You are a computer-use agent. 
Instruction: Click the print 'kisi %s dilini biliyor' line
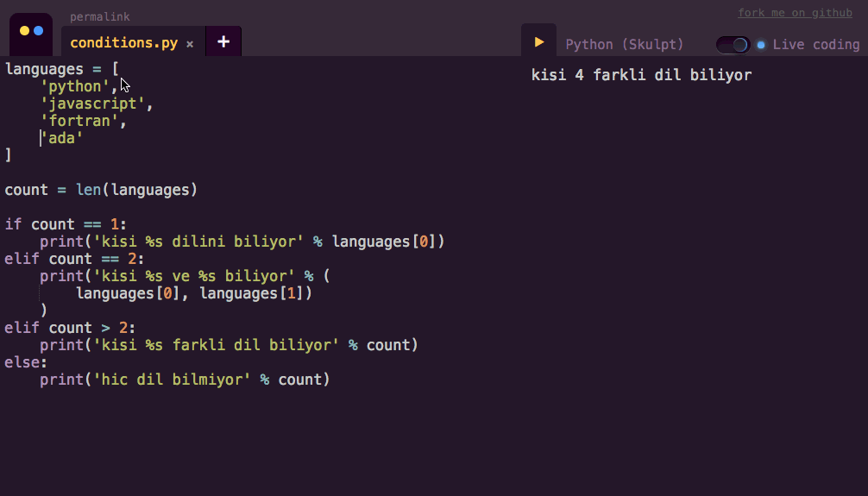pyautogui.click(x=242, y=242)
